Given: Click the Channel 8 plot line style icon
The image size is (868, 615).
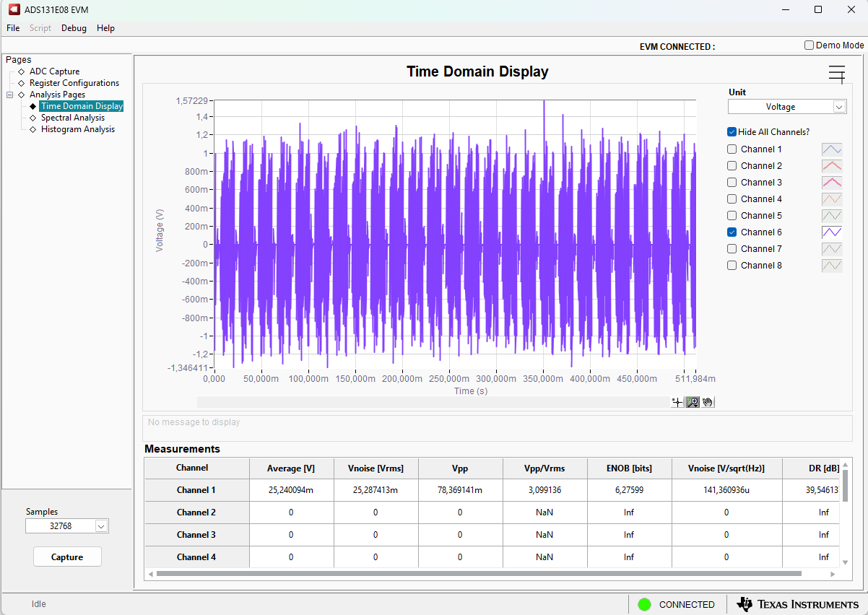Looking at the screenshot, I should (832, 266).
